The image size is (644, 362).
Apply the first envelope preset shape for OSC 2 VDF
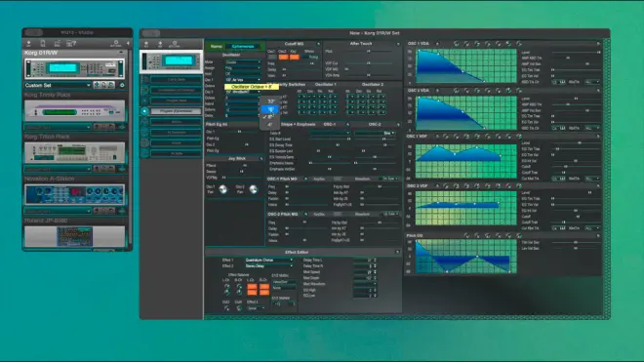point(446,186)
